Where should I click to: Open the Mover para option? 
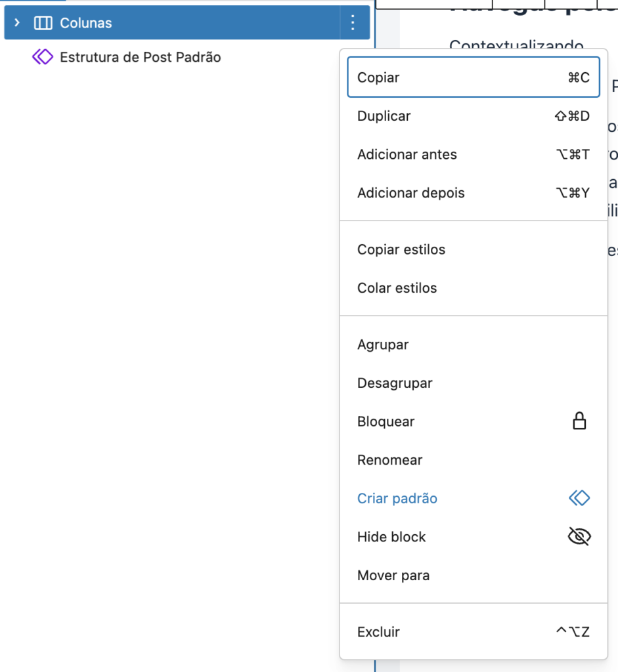(474, 575)
